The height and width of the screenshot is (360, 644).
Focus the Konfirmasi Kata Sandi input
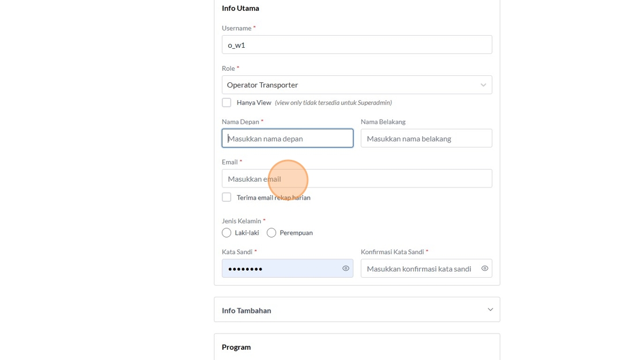pos(420,269)
